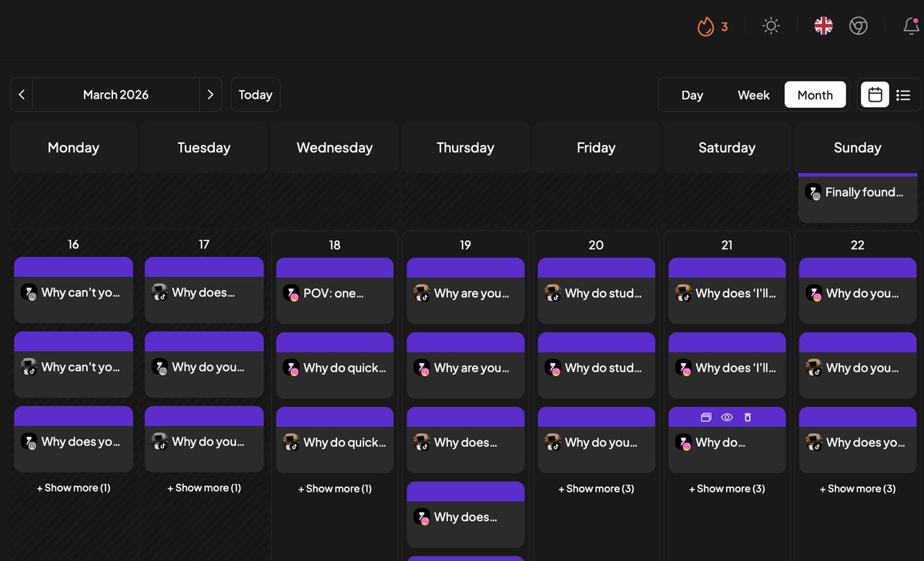Delete Saturday 'Why do…' post with trash icon

(x=748, y=417)
